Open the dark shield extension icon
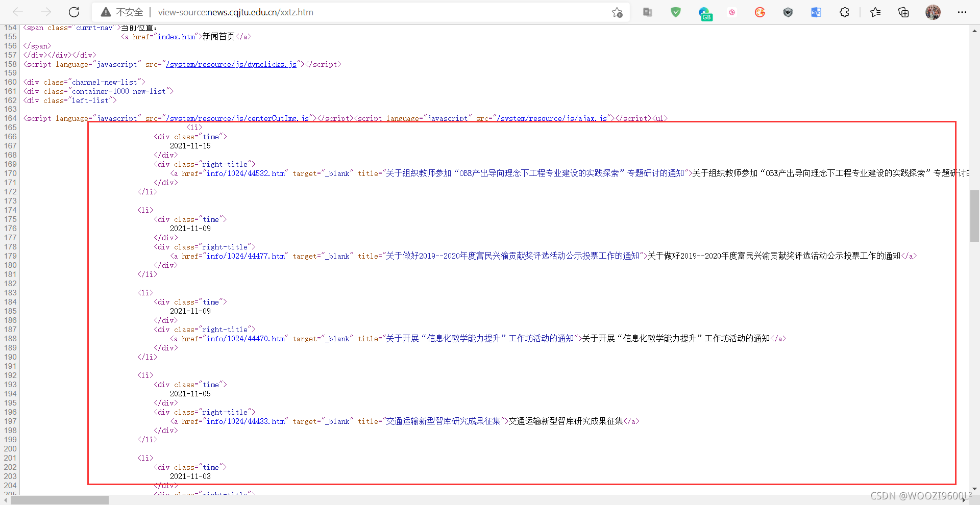The width and height of the screenshot is (980, 505). point(788,12)
